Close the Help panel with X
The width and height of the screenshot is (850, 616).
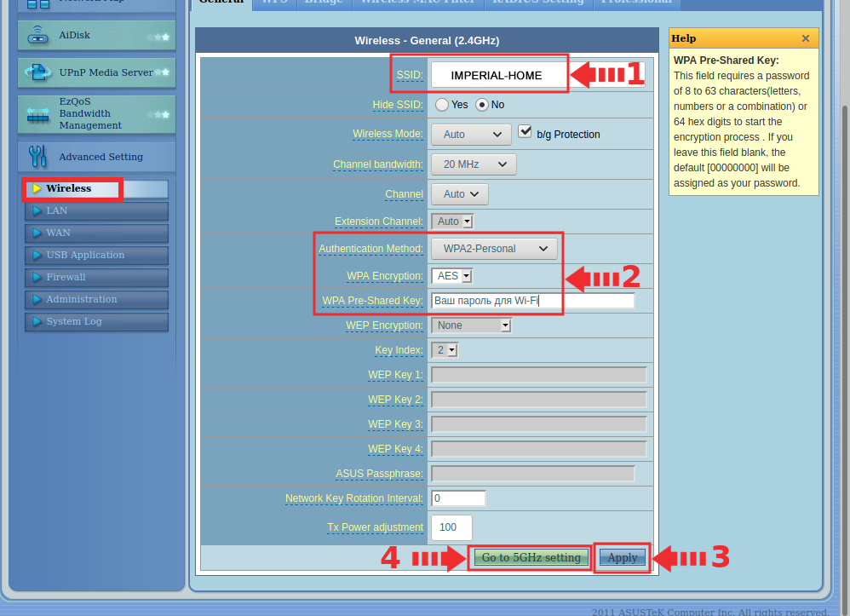[x=805, y=38]
